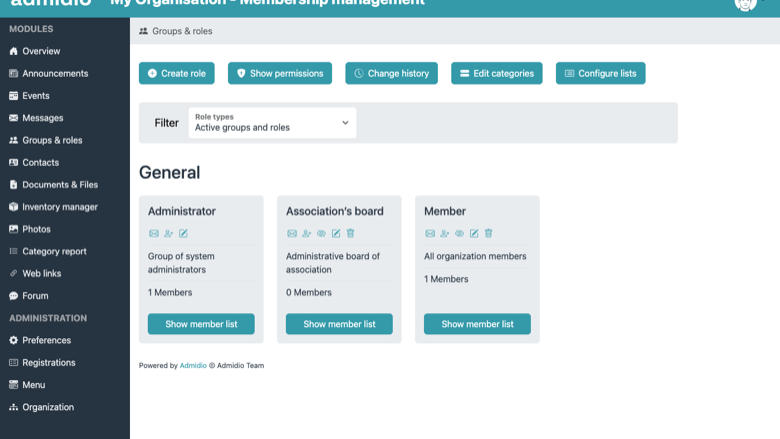Click "Group of system administrators" text
The height and width of the screenshot is (439, 780).
181,263
